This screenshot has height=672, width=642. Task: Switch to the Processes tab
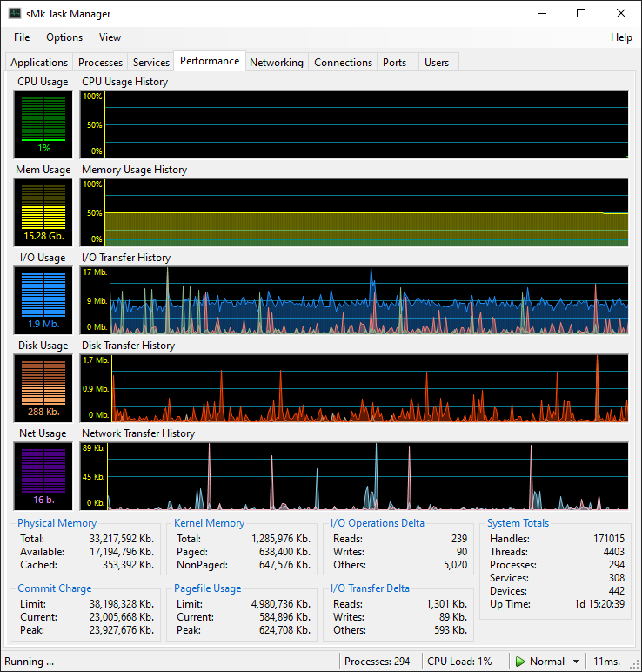pos(100,63)
